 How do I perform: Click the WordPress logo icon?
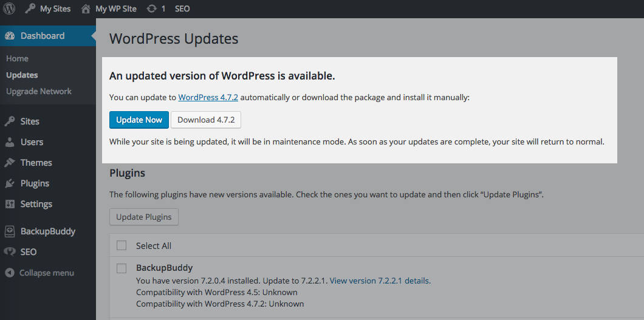click(9, 9)
